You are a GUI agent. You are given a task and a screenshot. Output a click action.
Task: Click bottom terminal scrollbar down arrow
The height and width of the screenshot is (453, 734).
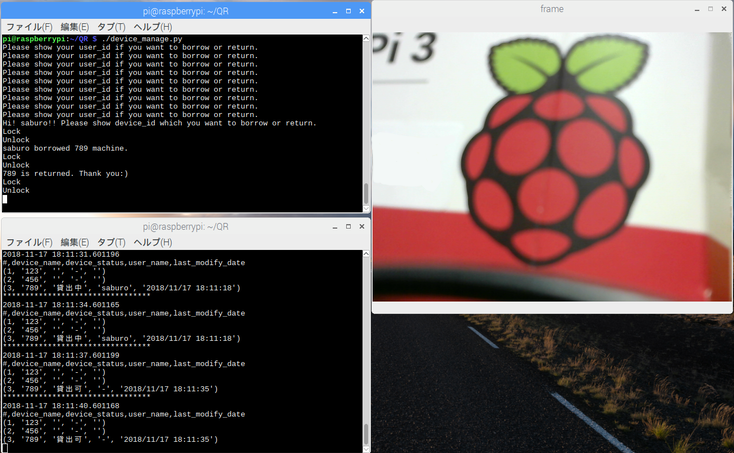[365, 447]
